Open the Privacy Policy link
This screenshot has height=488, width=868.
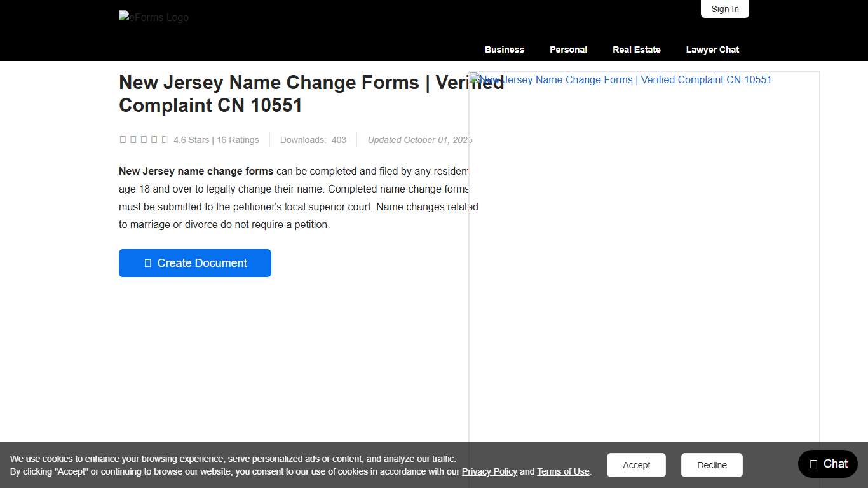[x=489, y=471]
